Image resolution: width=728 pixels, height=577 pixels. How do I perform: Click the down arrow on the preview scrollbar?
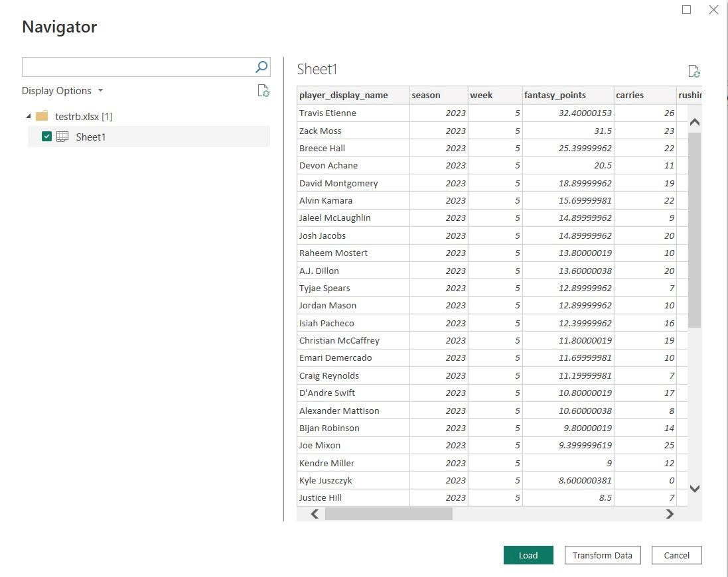694,488
